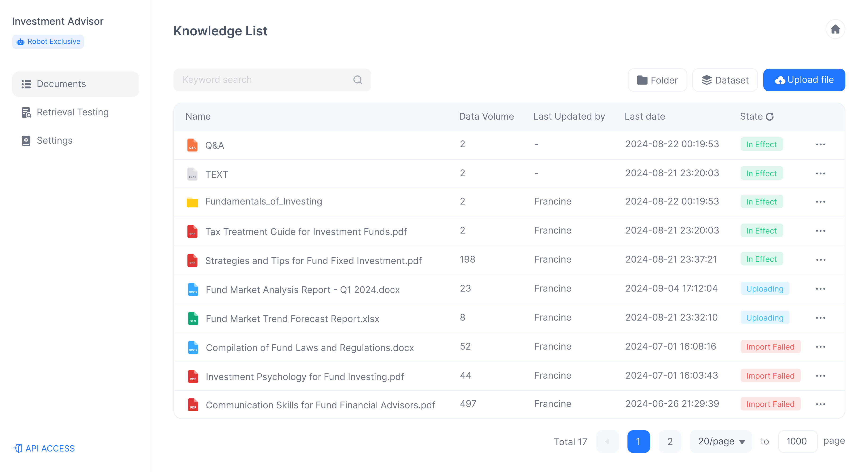Open more options for Q&A row
The width and height of the screenshot is (868, 472).
pos(821,145)
